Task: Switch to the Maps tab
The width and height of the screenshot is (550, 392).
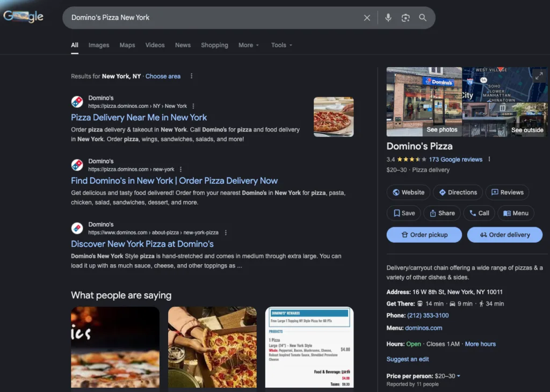Action: coord(127,45)
